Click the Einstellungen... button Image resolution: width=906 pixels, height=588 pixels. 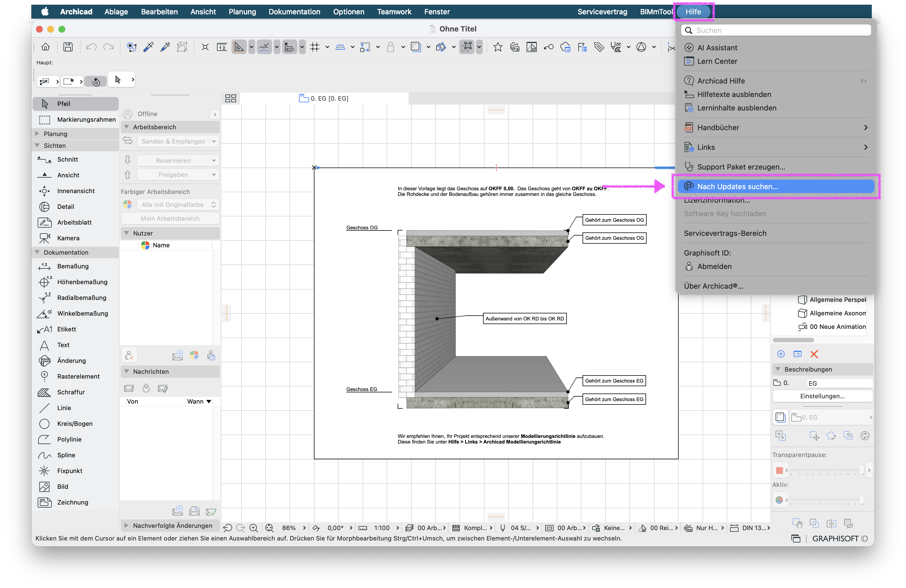(x=822, y=396)
